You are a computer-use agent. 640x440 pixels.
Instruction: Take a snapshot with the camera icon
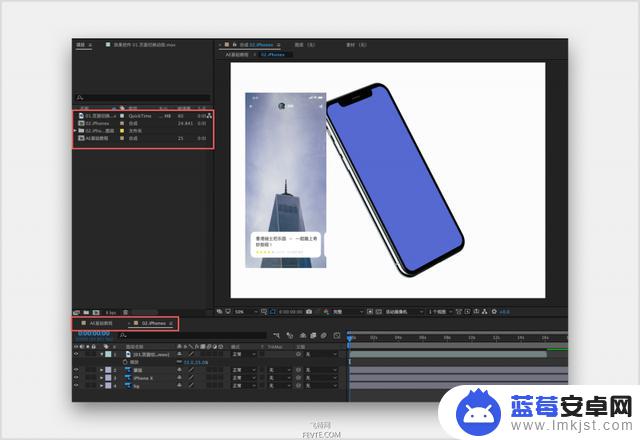click(x=309, y=311)
